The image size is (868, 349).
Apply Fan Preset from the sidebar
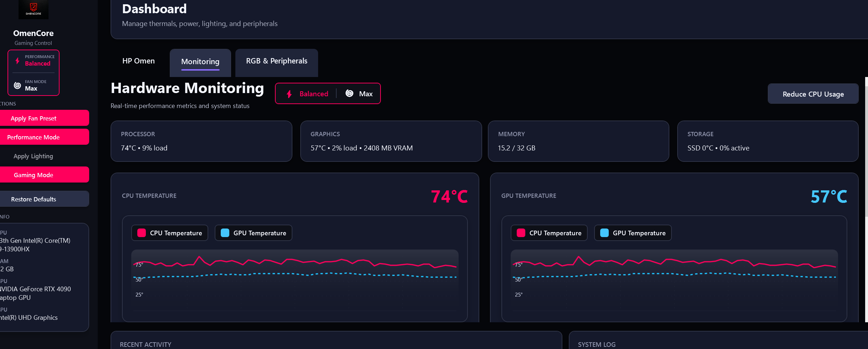(33, 118)
